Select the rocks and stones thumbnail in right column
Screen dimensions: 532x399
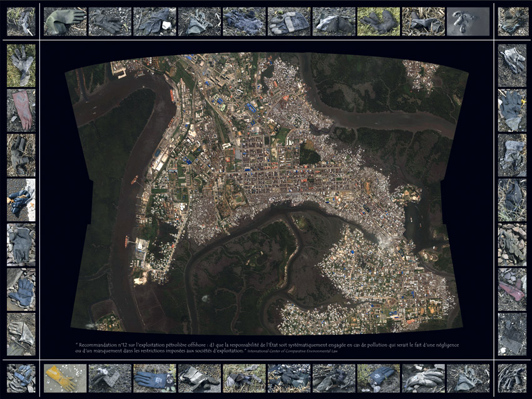[512, 245]
